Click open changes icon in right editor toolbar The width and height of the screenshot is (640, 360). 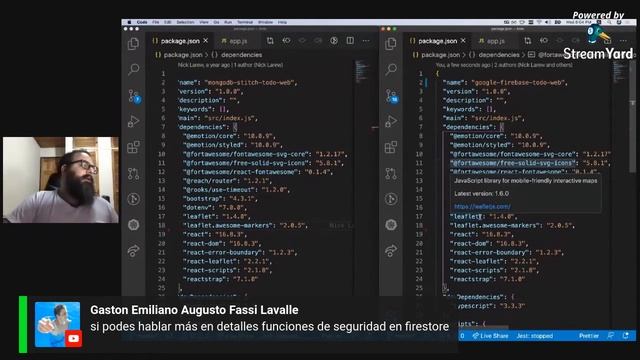pyautogui.click(x=544, y=40)
